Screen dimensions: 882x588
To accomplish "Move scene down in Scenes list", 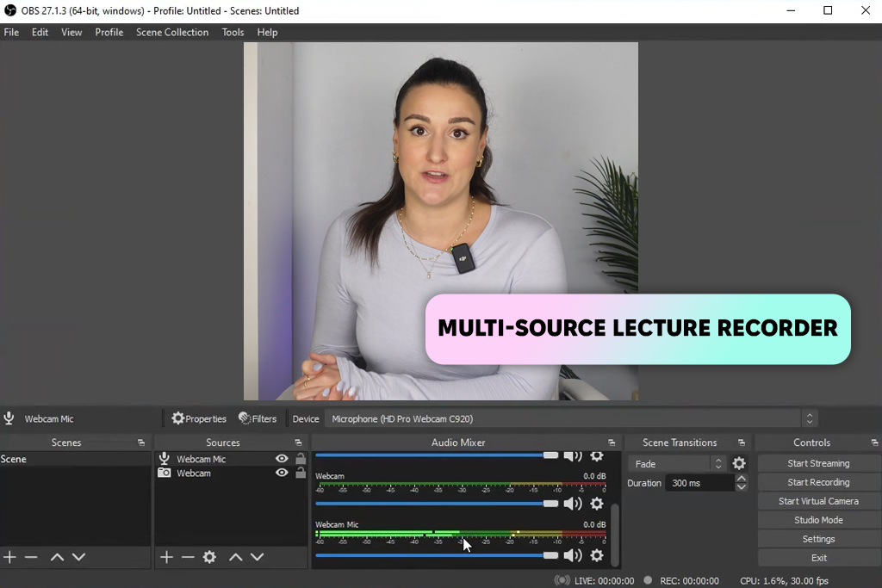I will pyautogui.click(x=78, y=557).
